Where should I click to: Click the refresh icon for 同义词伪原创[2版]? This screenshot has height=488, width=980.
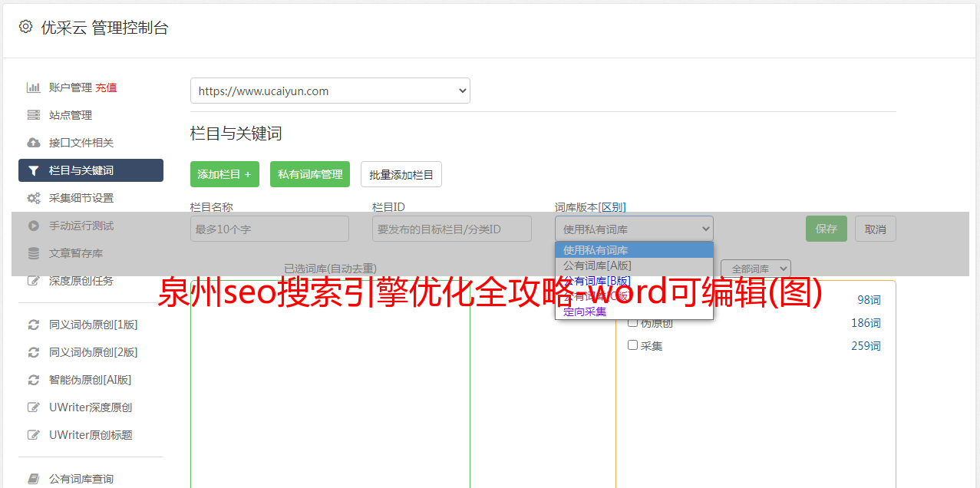[34, 352]
